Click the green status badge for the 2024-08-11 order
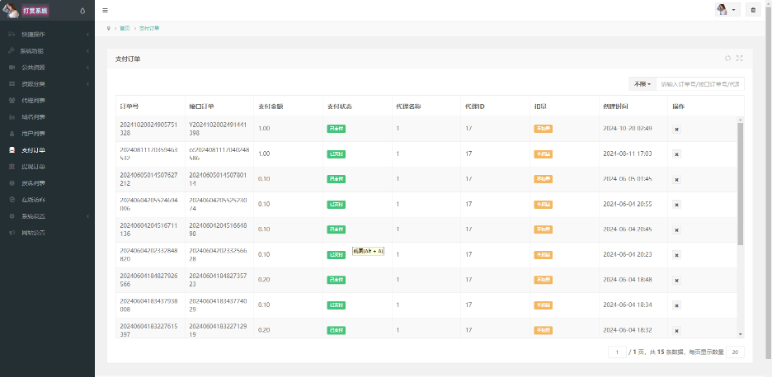 pos(336,154)
